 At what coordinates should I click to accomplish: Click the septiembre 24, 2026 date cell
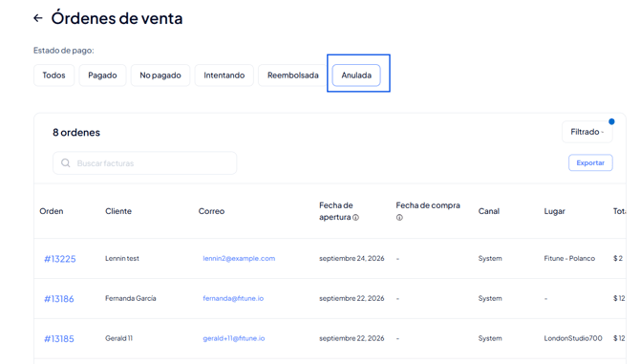tap(352, 258)
